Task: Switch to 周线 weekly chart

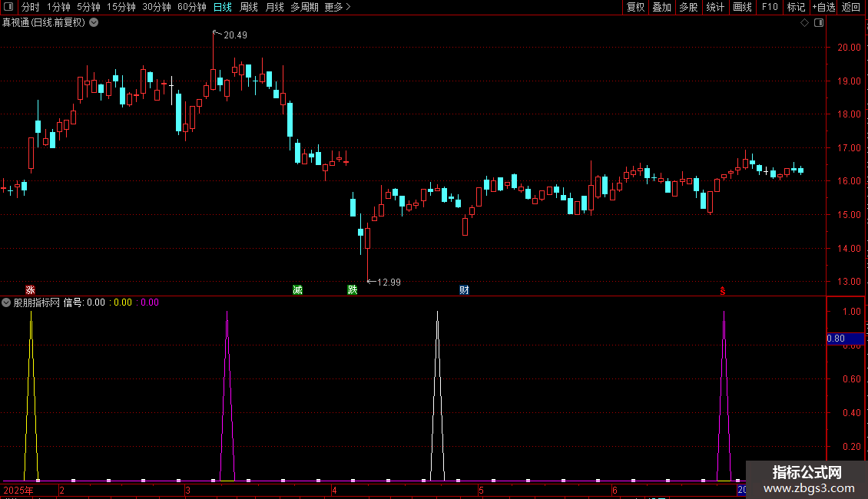Action: 249,7
